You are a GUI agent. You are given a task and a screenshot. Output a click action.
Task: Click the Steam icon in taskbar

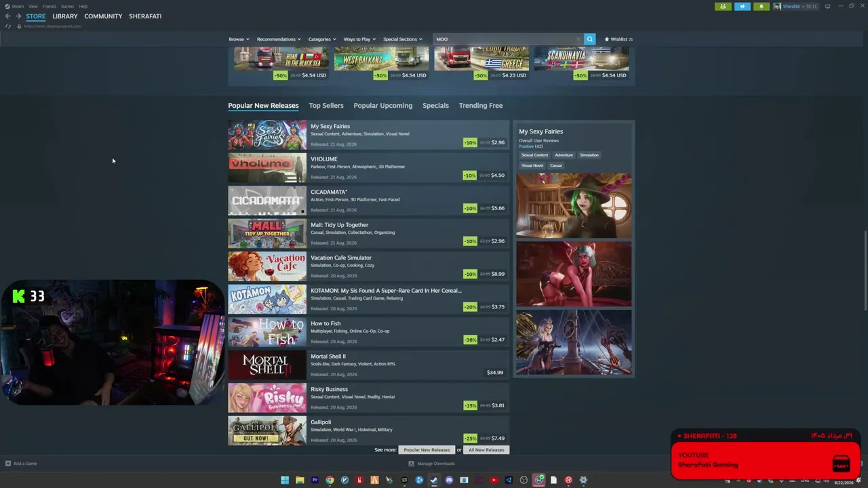coord(434,480)
